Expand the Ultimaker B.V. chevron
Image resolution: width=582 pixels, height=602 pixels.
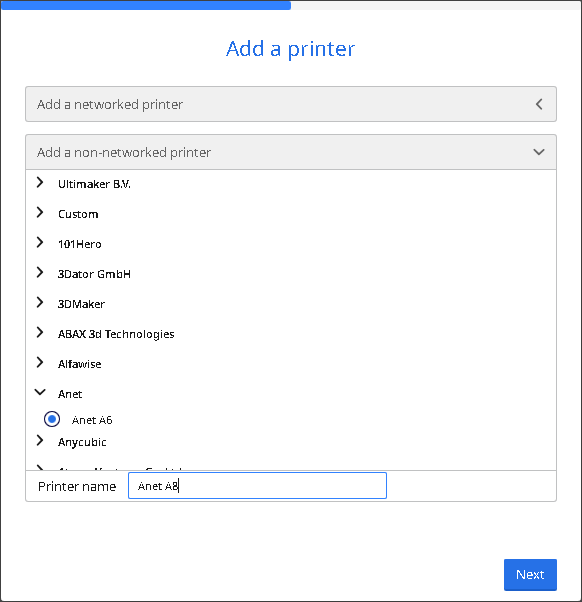pos(40,183)
